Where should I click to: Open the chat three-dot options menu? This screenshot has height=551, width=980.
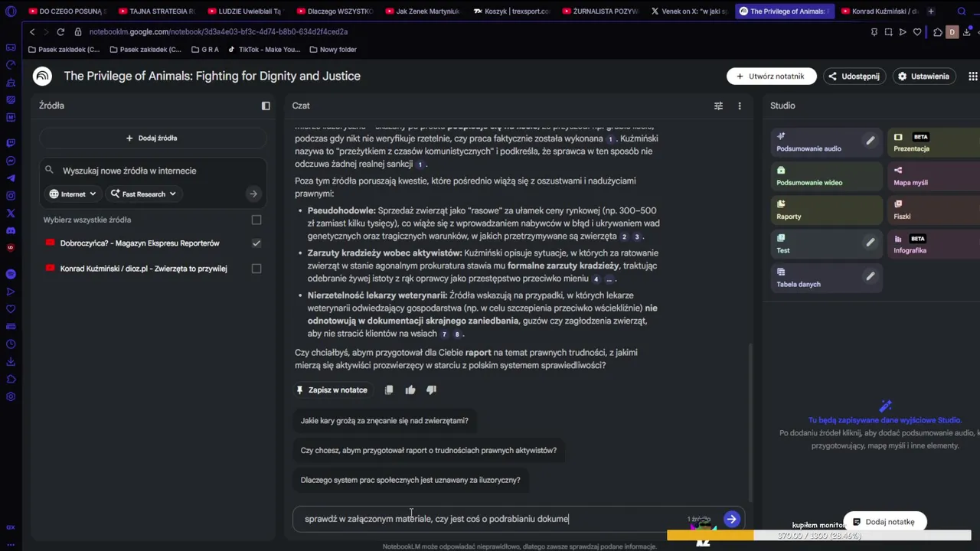(x=740, y=106)
